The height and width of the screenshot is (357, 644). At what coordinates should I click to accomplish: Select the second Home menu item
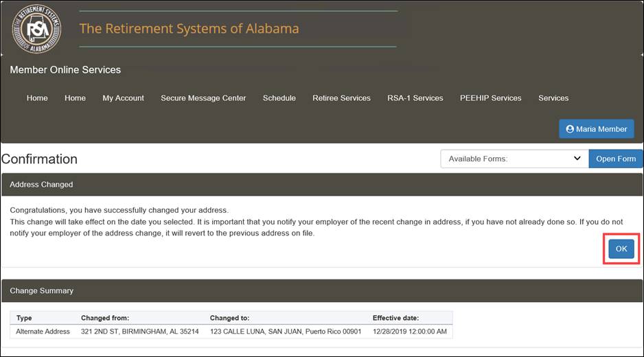coord(75,98)
